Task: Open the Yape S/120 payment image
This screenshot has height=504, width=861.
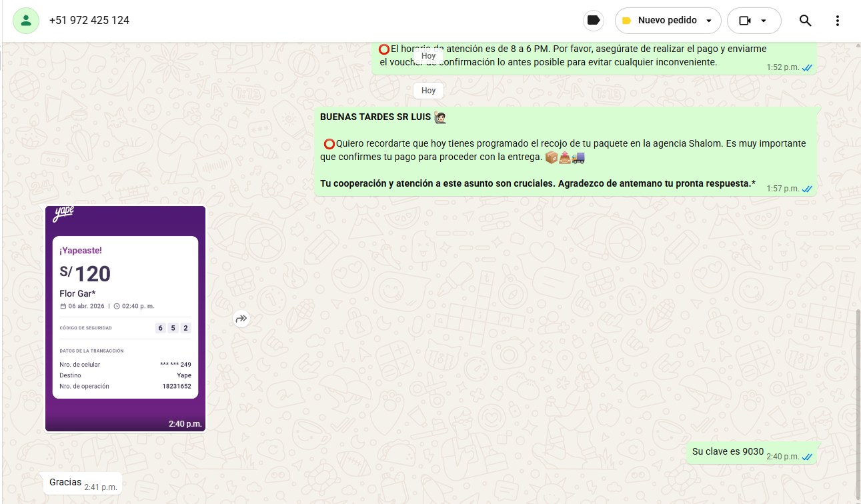Action: tap(125, 319)
